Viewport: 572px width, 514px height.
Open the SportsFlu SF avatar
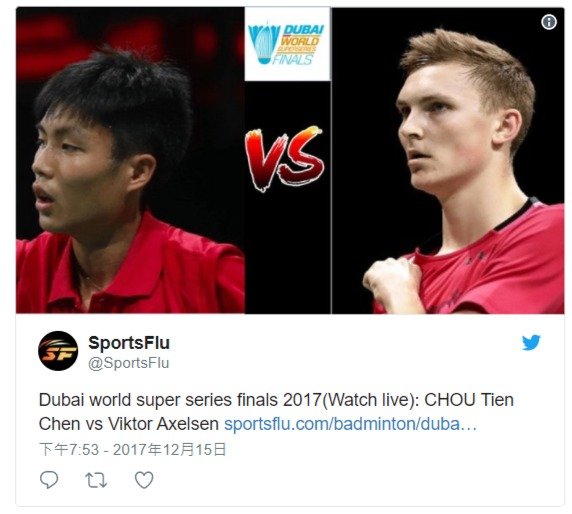click(x=58, y=351)
